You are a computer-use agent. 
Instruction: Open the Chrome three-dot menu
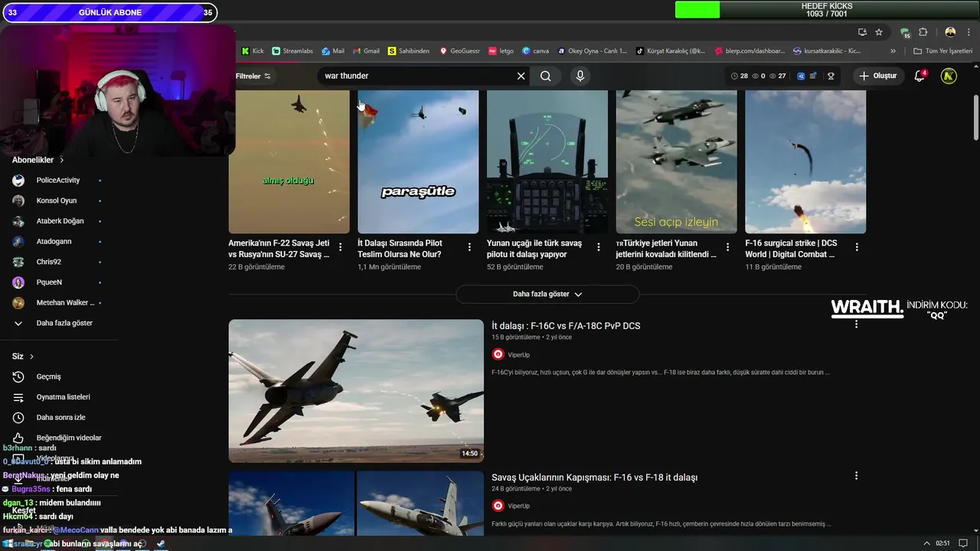click(969, 32)
